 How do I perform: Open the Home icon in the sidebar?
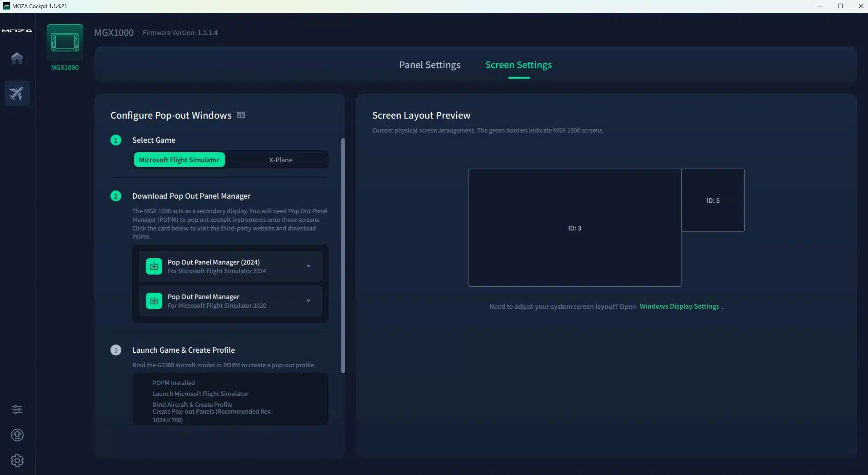tap(17, 58)
